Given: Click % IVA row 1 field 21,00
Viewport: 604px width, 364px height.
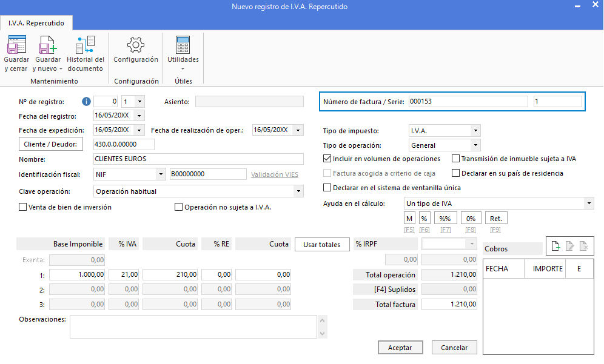Looking at the screenshot, I should pos(124,274).
